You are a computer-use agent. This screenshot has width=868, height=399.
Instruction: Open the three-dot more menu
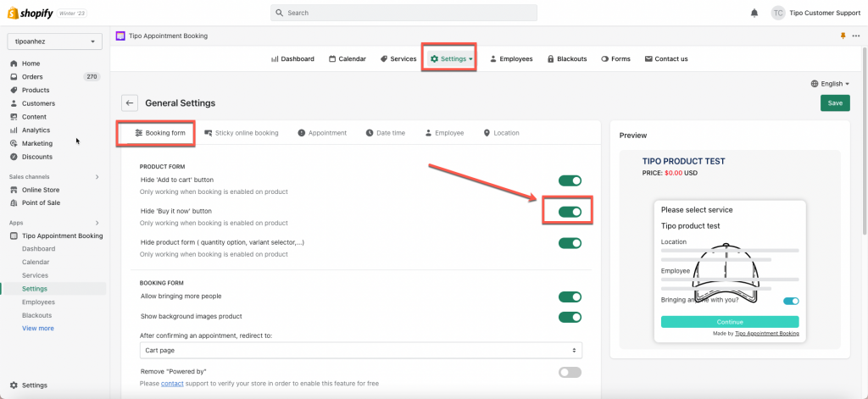pos(856,36)
